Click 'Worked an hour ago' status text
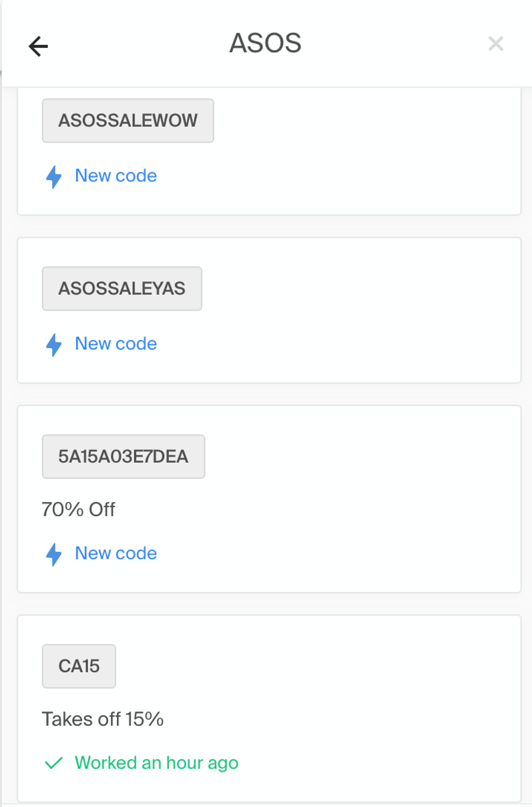This screenshot has width=532, height=807. [x=156, y=763]
